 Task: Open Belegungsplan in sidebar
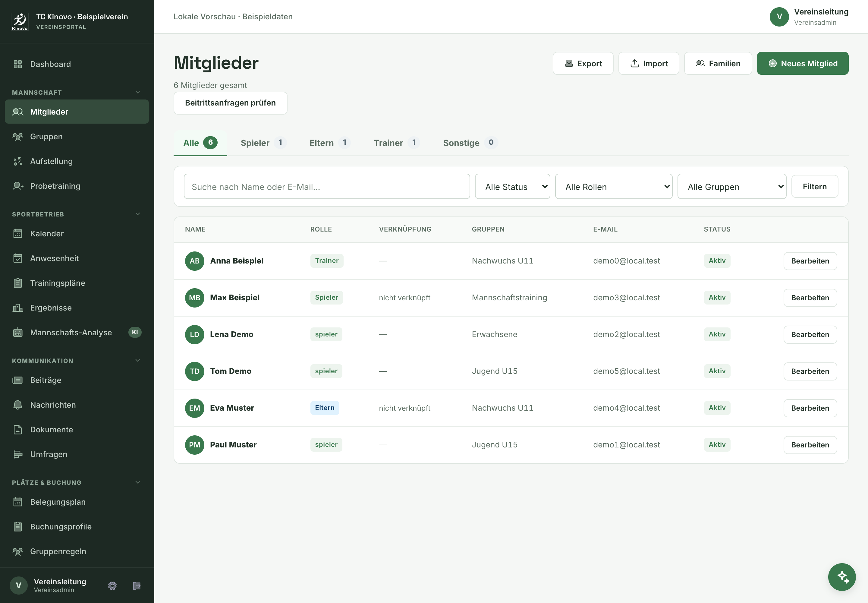tap(77, 502)
